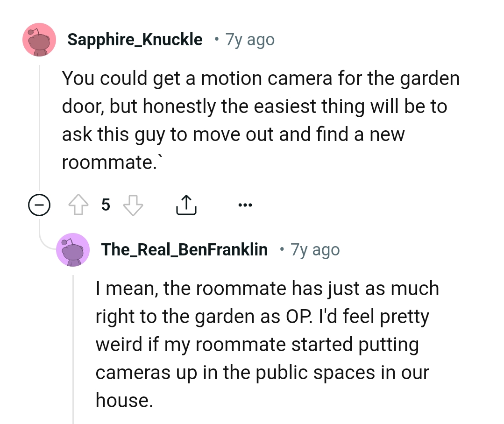Downvote Sapphire_Knuckle's comment
Screen dimensions: 504x424
(x=132, y=205)
